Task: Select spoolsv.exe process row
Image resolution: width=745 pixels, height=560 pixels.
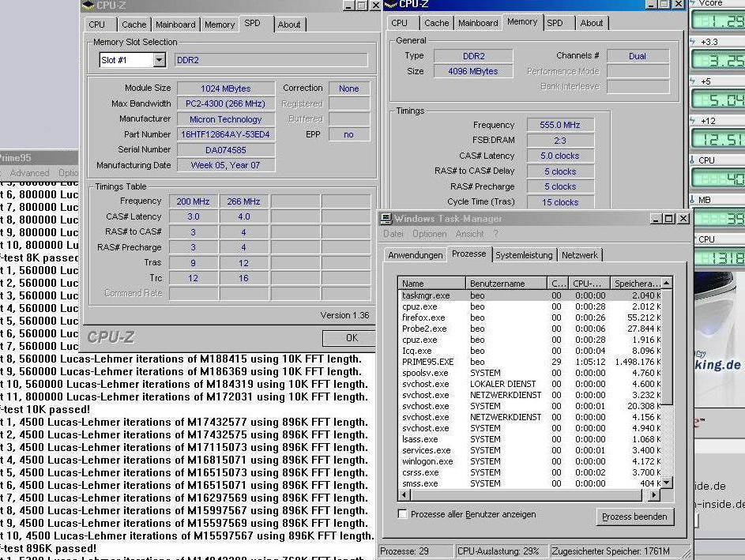Action: [530, 373]
